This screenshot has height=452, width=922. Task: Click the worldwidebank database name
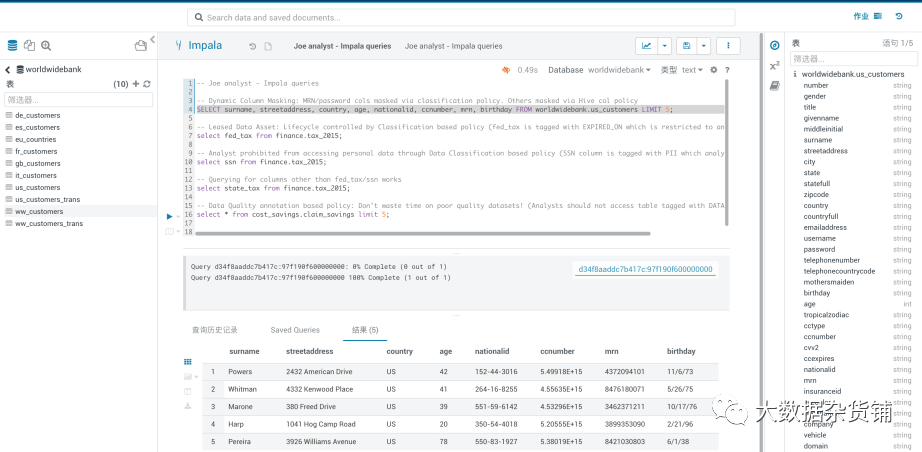point(54,69)
